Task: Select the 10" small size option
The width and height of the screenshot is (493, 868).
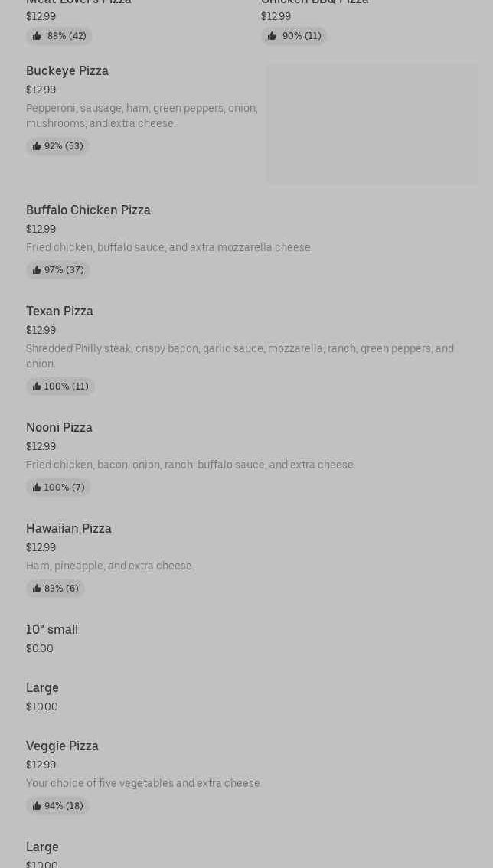Action: (x=52, y=629)
